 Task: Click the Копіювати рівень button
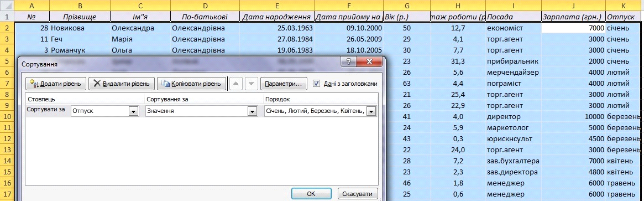[192, 84]
